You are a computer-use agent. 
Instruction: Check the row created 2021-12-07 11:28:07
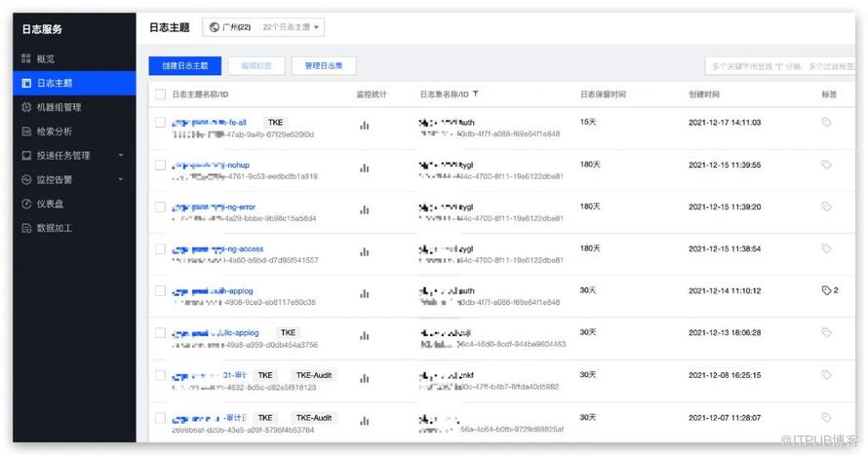tap(161, 418)
